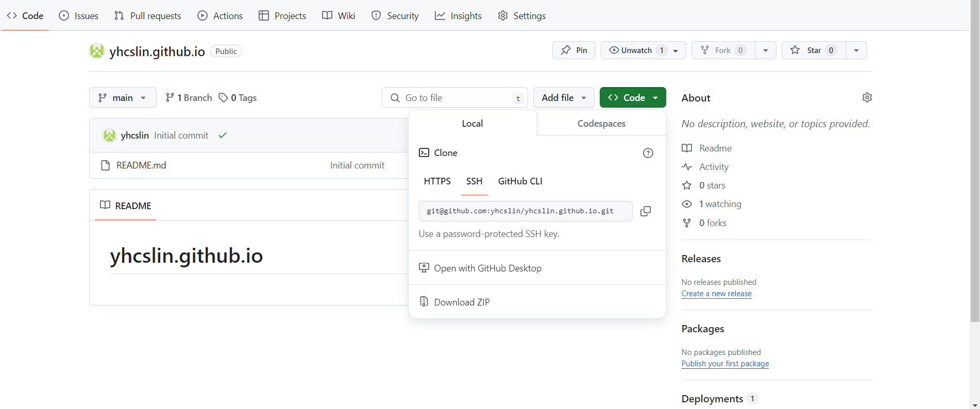Image resolution: width=980 pixels, height=409 pixels.
Task: Open the Packages heading link
Action: click(x=703, y=329)
